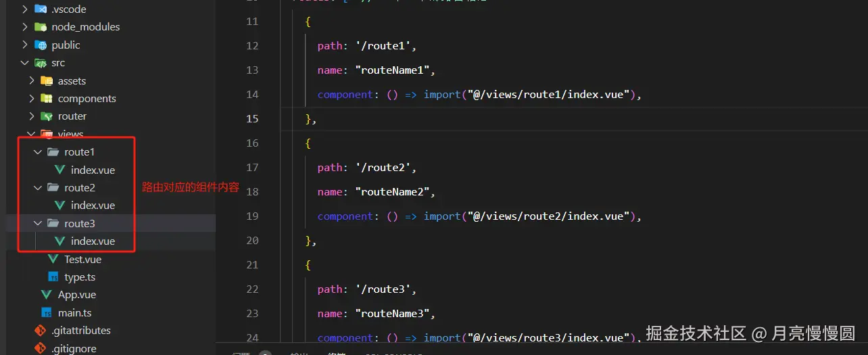
Task: Collapse the route3 folder chevron
Action: point(38,224)
